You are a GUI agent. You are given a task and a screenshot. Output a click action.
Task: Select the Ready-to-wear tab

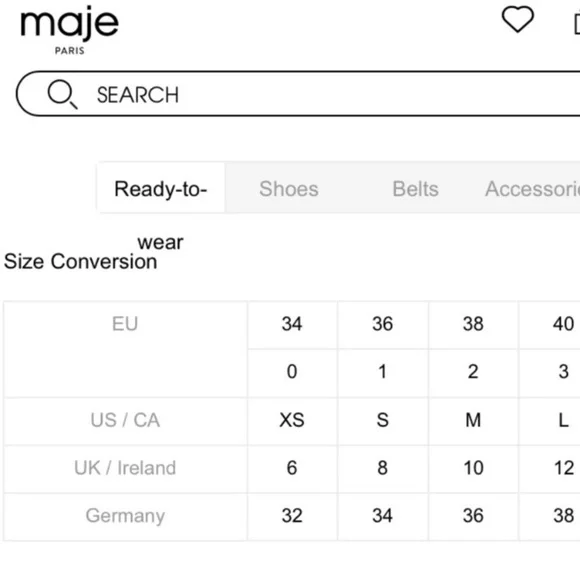(161, 188)
